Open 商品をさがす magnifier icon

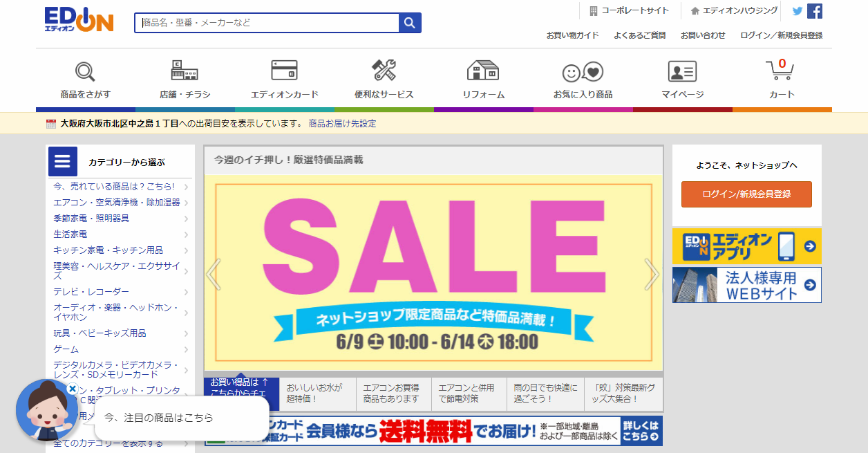point(85,72)
